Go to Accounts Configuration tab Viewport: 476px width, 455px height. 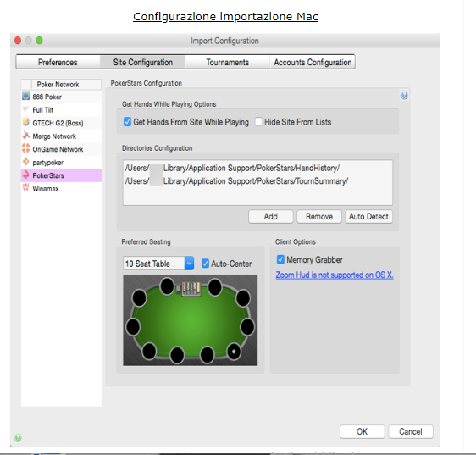pos(313,62)
